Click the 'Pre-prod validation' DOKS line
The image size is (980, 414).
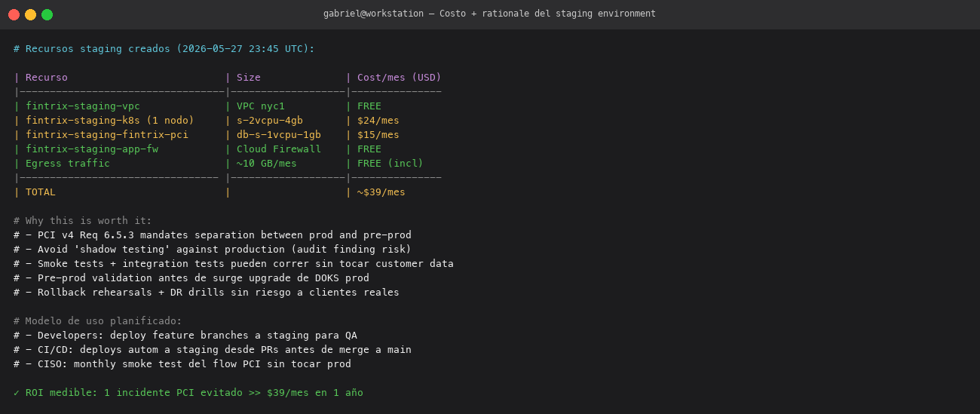click(191, 278)
